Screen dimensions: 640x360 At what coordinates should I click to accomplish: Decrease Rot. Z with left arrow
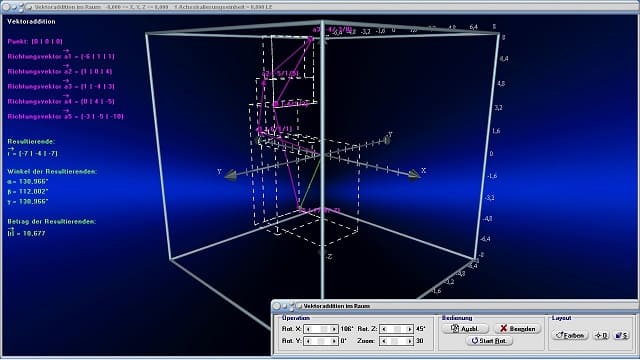point(384,329)
